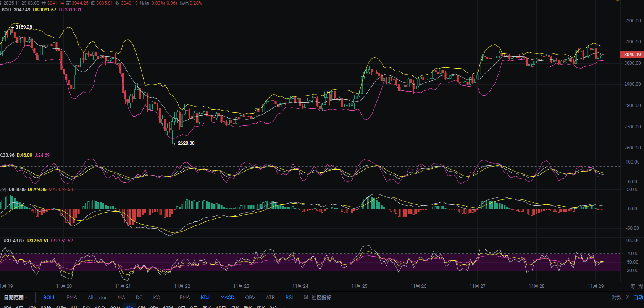The height and width of the screenshot is (308, 644).
Task: Enable the KC Keltner channel indicator
Action: 157,297
